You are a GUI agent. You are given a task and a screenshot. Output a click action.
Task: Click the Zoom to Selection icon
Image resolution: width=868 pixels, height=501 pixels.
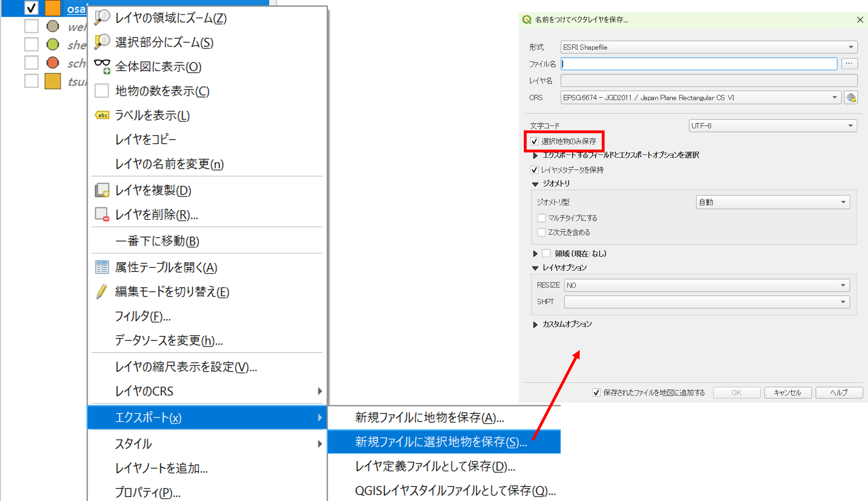click(102, 42)
